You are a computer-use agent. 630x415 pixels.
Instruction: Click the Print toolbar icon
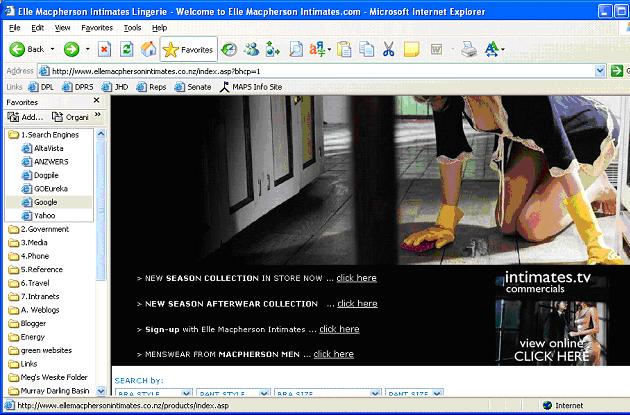pyautogui.click(x=469, y=49)
